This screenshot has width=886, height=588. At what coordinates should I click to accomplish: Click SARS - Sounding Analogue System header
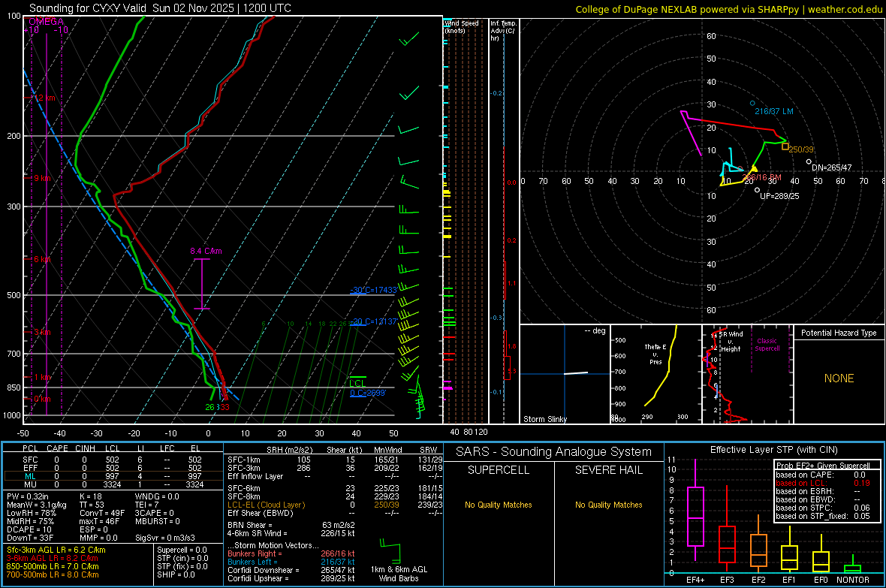(553, 452)
